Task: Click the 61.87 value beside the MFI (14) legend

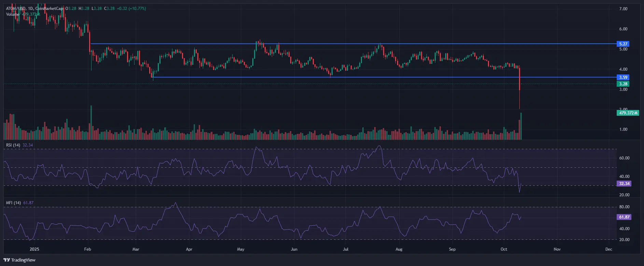Action: [28, 203]
